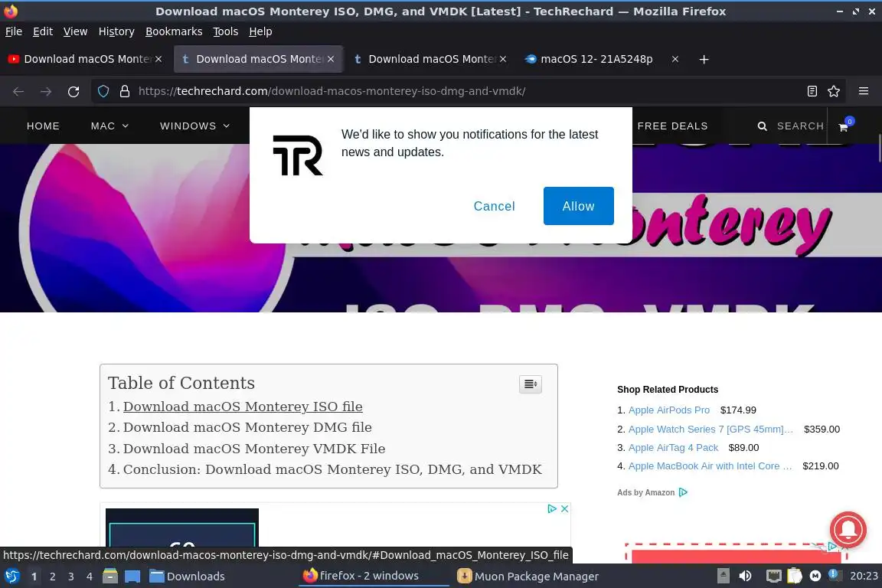Open the clipboard tray icon
The width and height of the screenshot is (882, 588).
[794, 576]
